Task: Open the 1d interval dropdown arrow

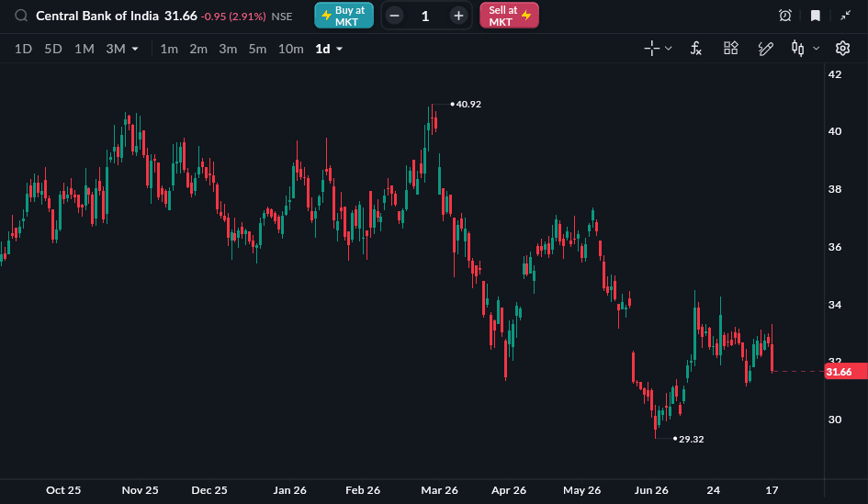Action: click(339, 50)
